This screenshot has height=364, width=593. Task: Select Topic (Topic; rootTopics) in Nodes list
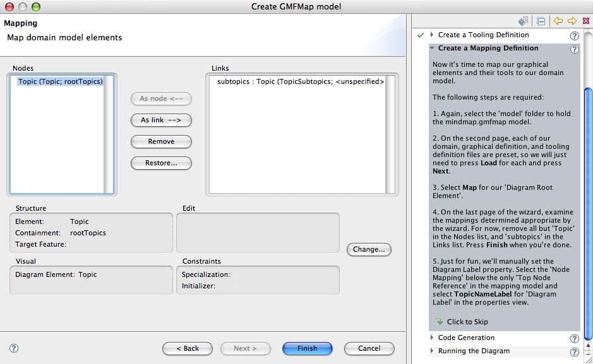[x=60, y=81]
